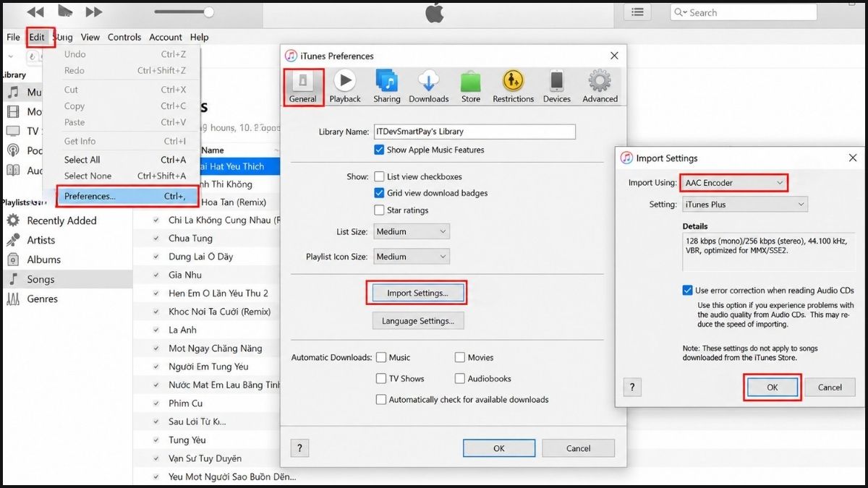Select song Gia Nhu in list
868x488 pixels.
click(185, 275)
